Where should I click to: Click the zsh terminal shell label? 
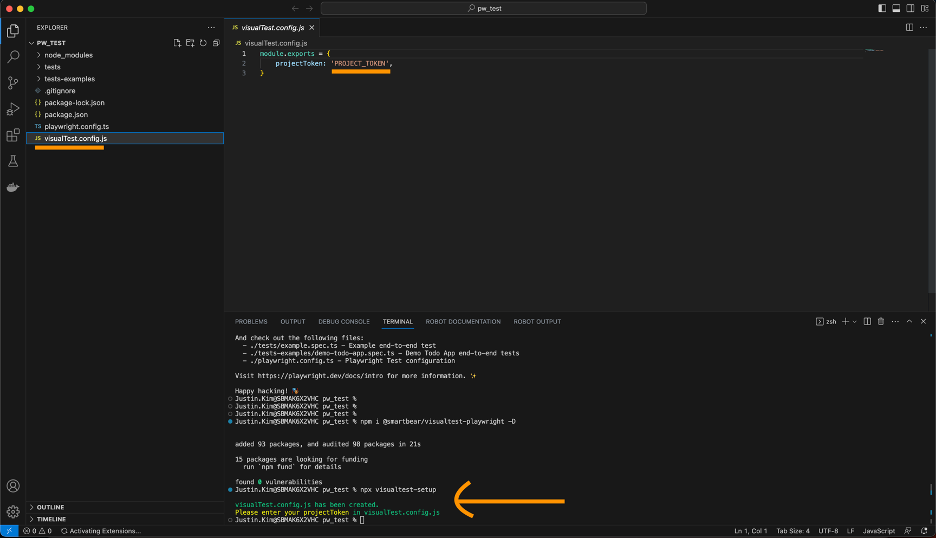tap(826, 321)
